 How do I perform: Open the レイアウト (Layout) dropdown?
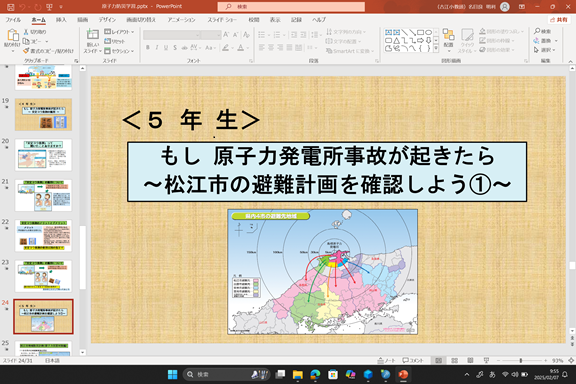(x=119, y=32)
